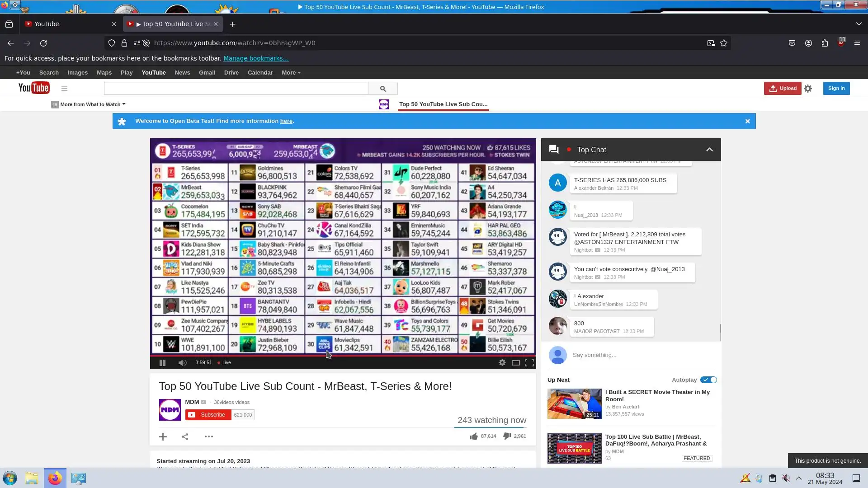Open the YouTube guide hamburger menu
This screenshot has width=868, height=488.
64,89
